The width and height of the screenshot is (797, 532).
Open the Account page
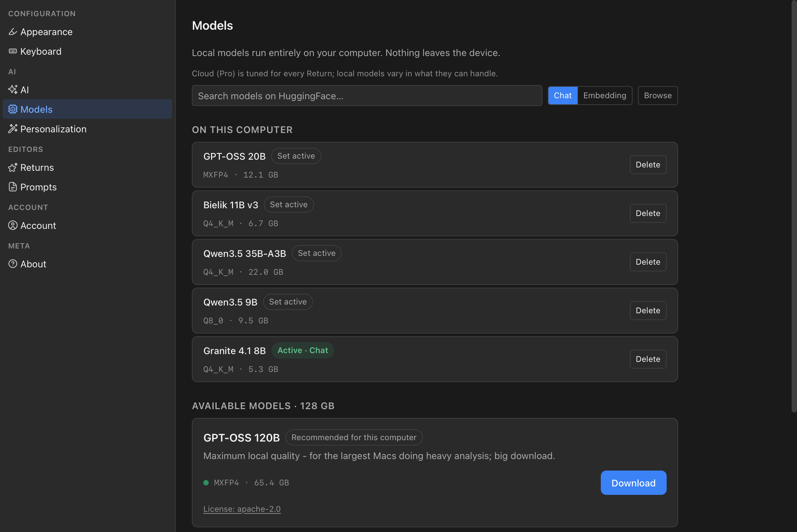click(x=87, y=225)
